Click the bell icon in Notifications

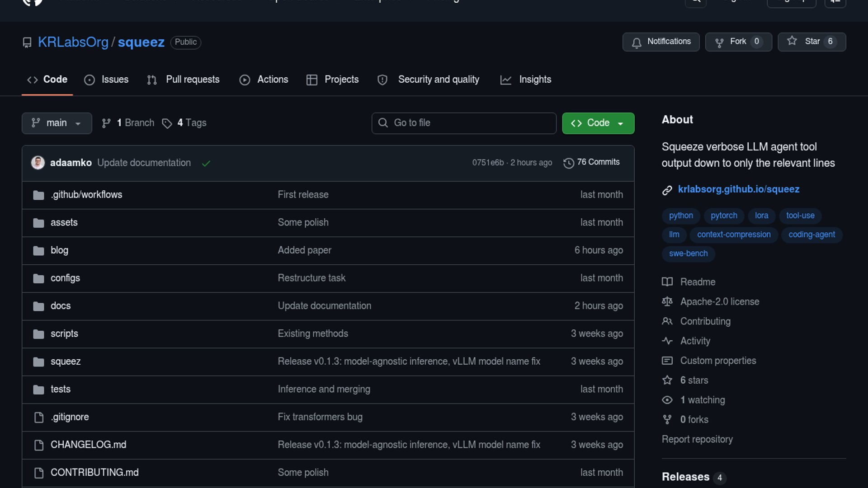pyautogui.click(x=637, y=42)
